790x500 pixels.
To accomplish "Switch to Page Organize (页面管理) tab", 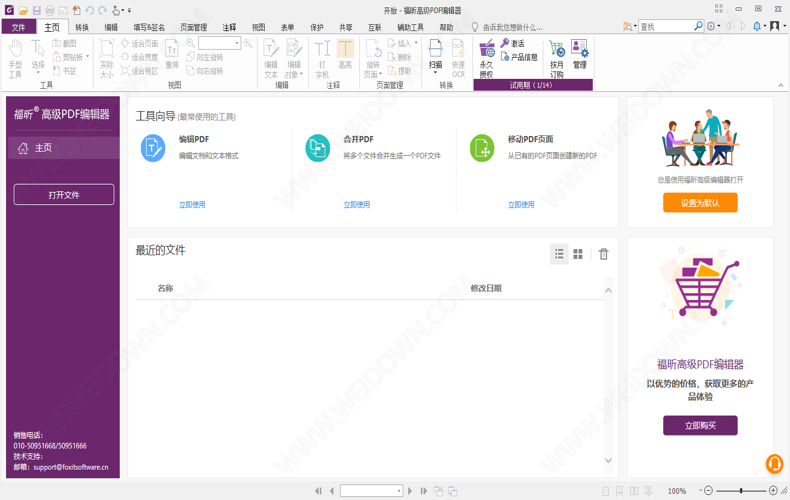I will [193, 27].
